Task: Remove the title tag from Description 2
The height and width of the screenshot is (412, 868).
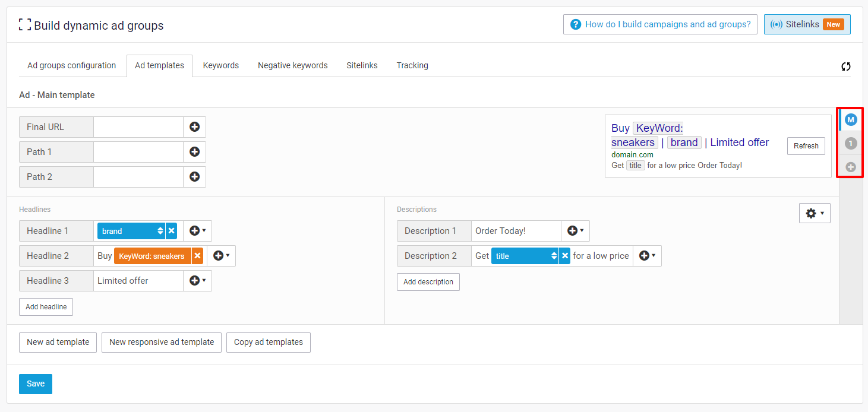Action: tap(565, 256)
